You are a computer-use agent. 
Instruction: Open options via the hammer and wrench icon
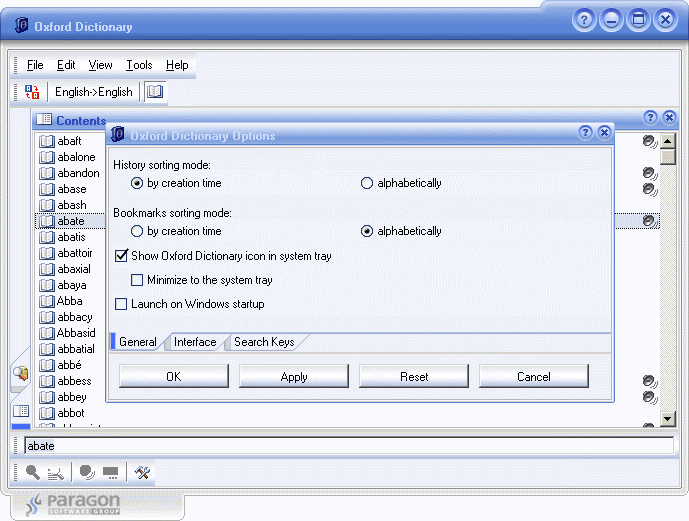142,472
